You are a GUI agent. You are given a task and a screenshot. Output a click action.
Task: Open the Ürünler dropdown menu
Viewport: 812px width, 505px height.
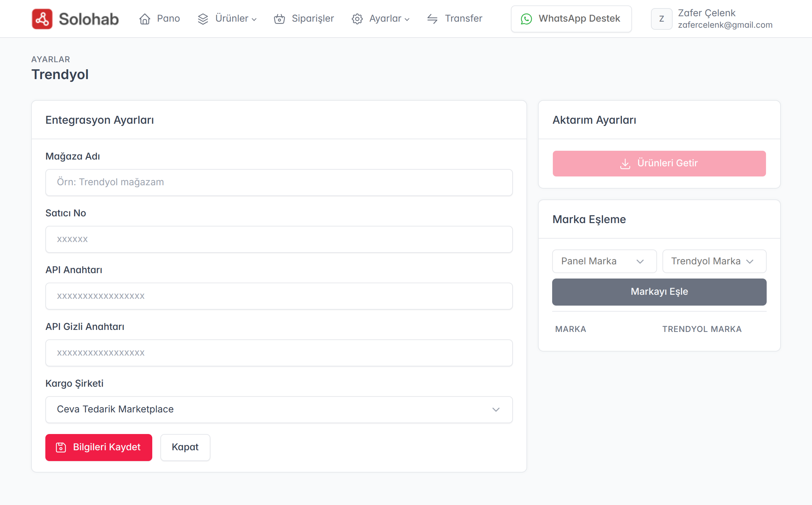coord(227,19)
